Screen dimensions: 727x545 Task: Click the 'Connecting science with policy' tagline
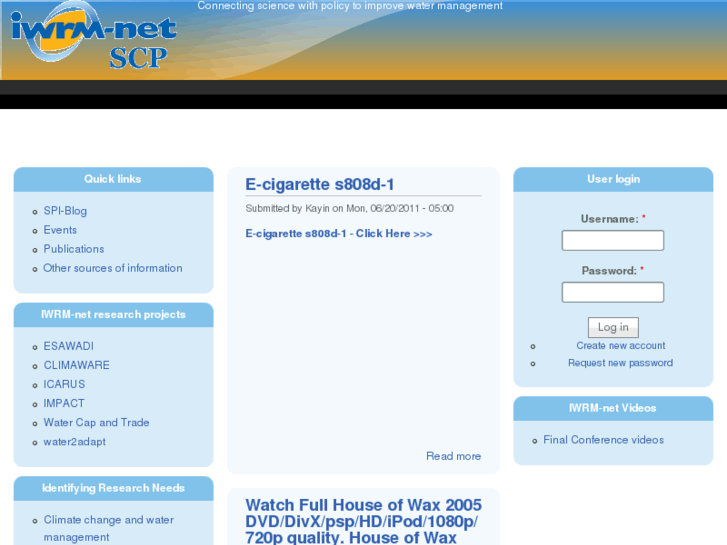(350, 6)
